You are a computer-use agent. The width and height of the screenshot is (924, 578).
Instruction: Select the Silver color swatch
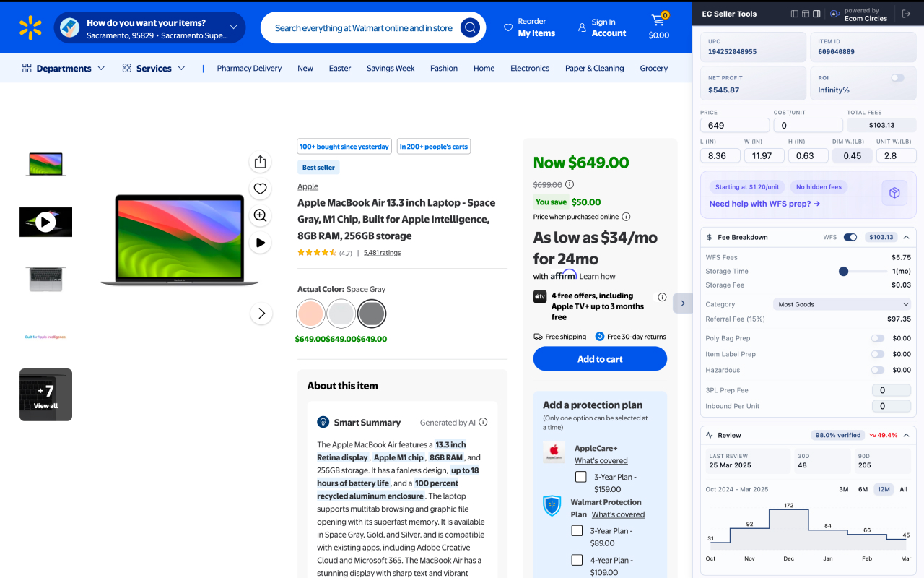point(341,313)
